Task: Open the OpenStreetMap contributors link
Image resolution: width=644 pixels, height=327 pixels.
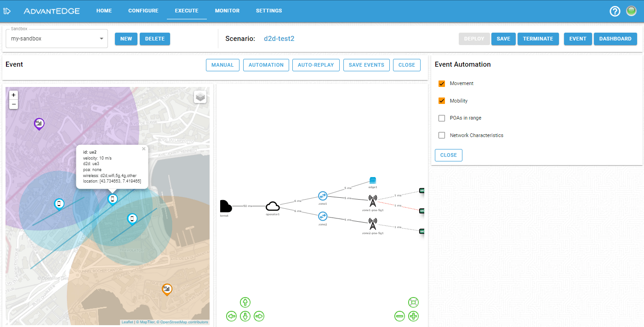Action: click(182, 322)
